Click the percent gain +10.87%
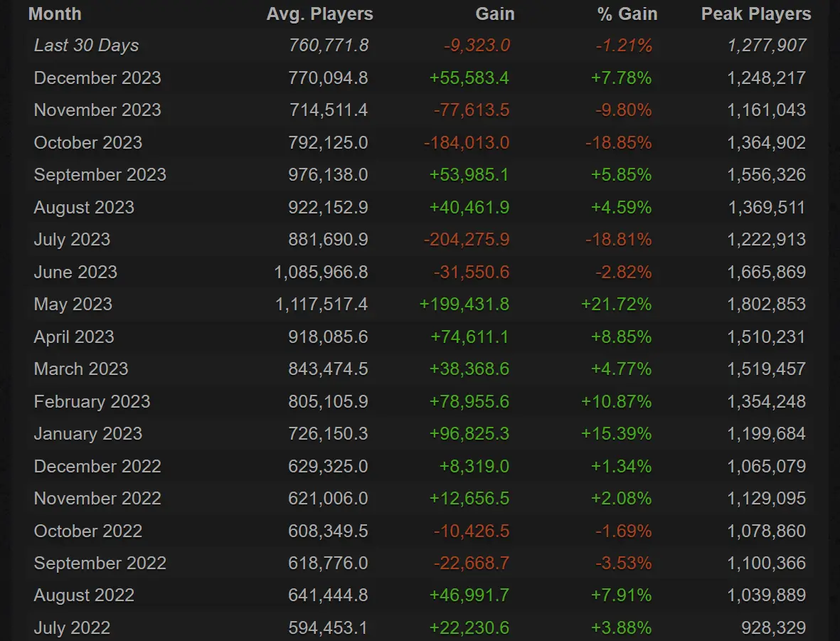 [x=617, y=402]
